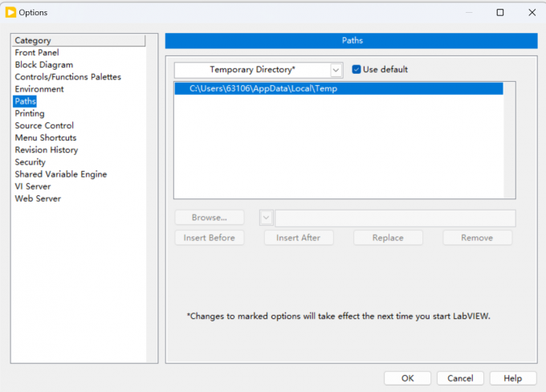This screenshot has height=392, width=546.
Task: Open the Help button
Action: [513, 378]
